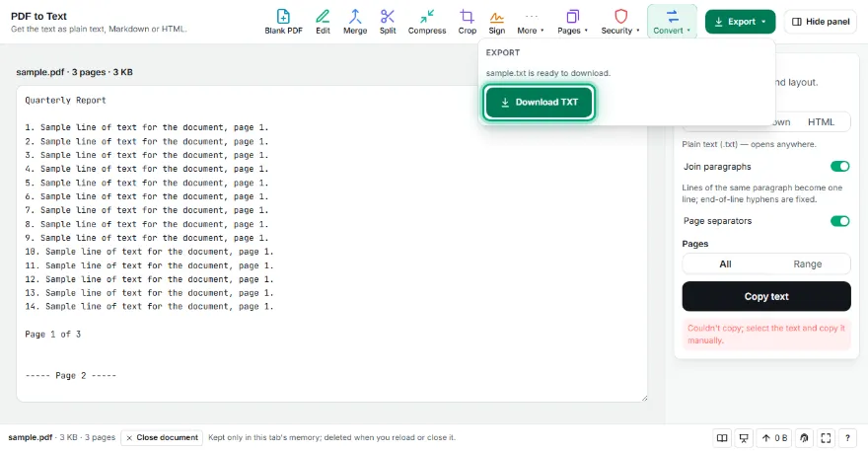Select the Edit tool

point(323,22)
